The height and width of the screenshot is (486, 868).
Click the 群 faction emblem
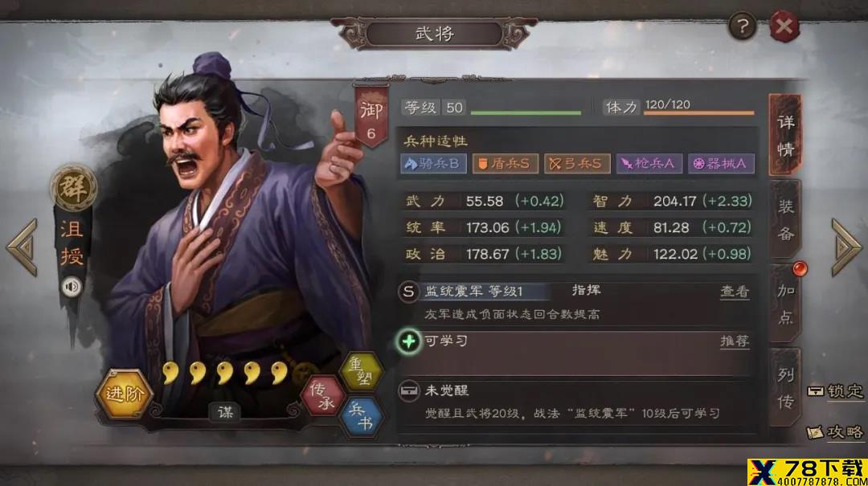pos(73,189)
